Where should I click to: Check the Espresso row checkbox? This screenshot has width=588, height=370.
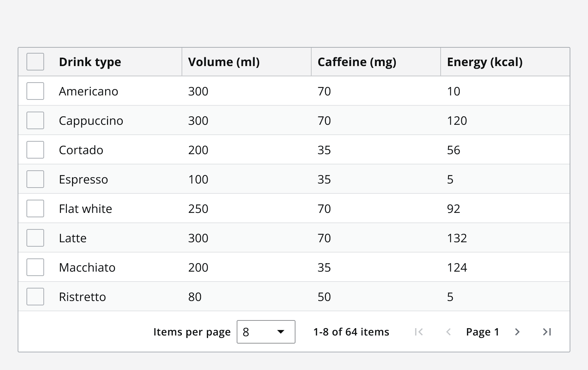(x=35, y=179)
